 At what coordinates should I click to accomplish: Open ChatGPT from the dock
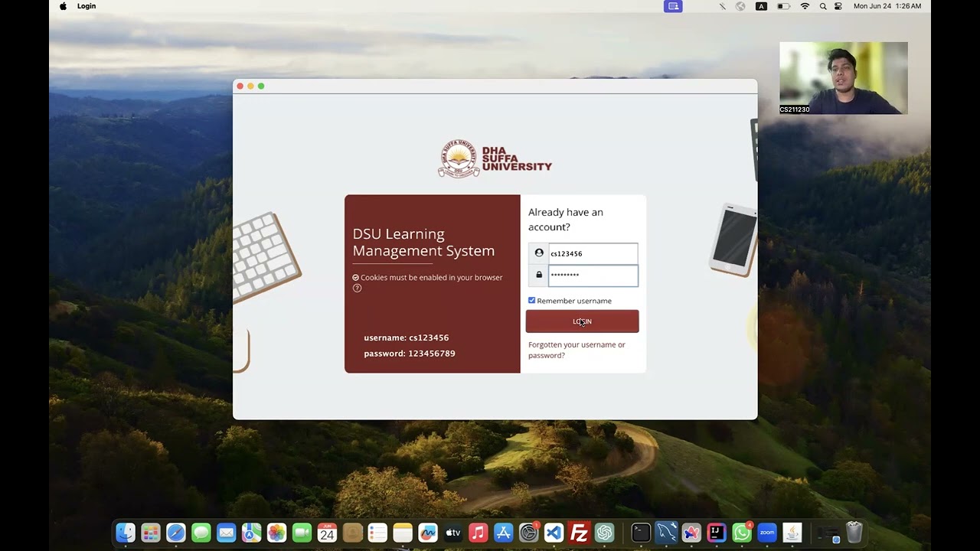[x=605, y=533]
